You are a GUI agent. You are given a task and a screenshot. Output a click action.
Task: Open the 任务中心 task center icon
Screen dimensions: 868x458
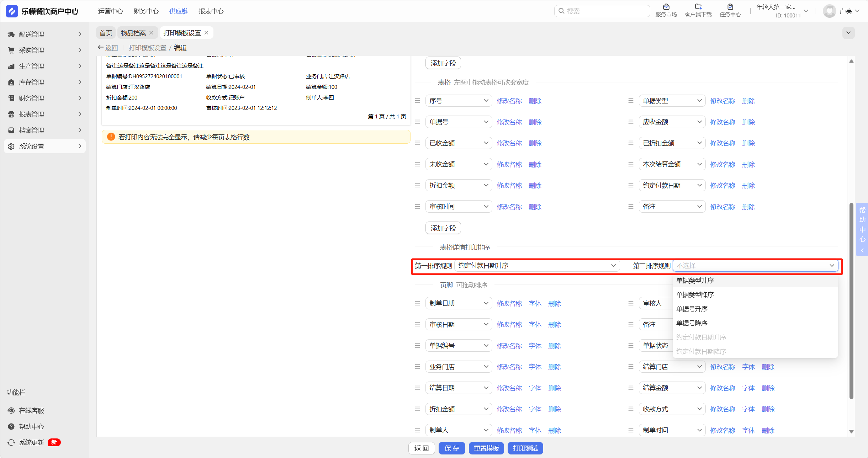pyautogui.click(x=730, y=7)
